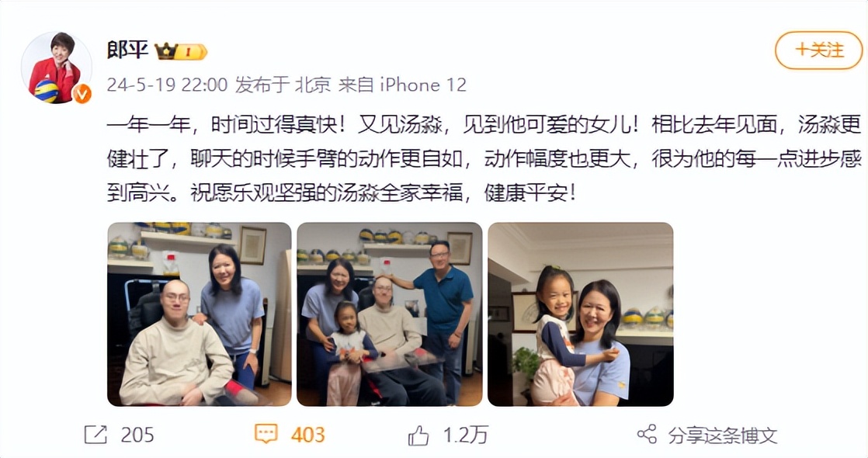Image resolution: width=868 pixels, height=458 pixels.
Task: Click the 205 repost count
Action: tap(137, 435)
